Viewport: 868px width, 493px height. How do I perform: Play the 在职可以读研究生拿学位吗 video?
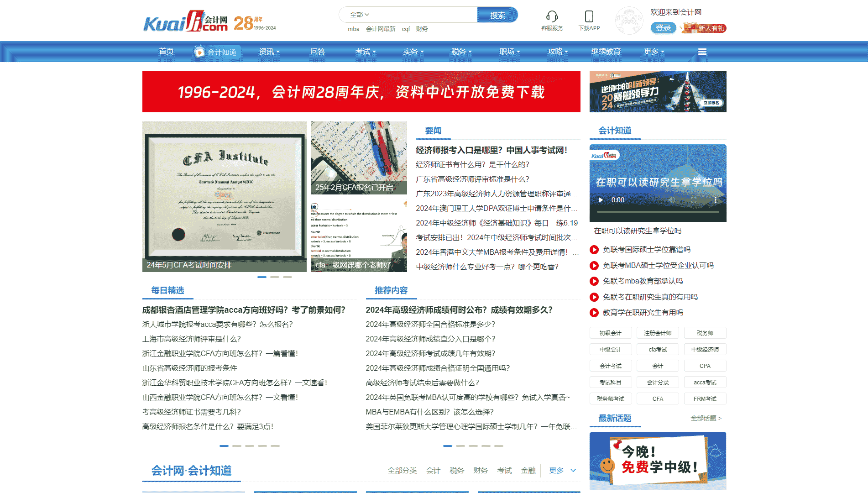(x=601, y=200)
